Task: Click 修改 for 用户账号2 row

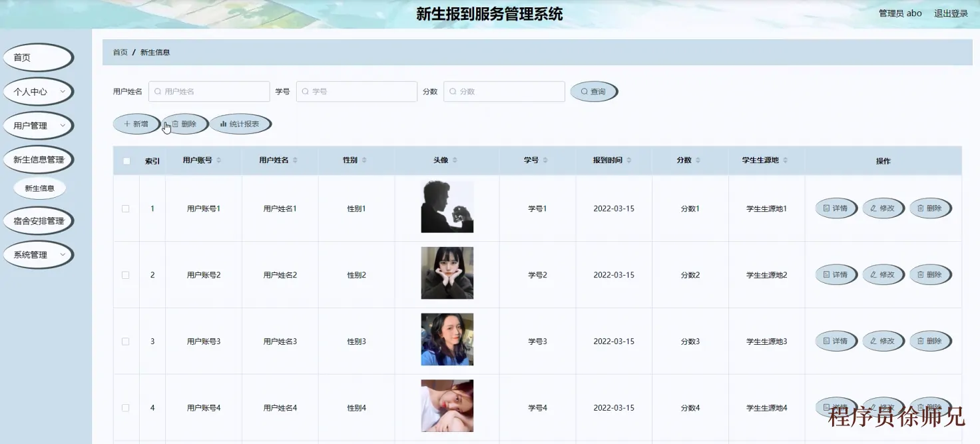Action: click(x=883, y=275)
